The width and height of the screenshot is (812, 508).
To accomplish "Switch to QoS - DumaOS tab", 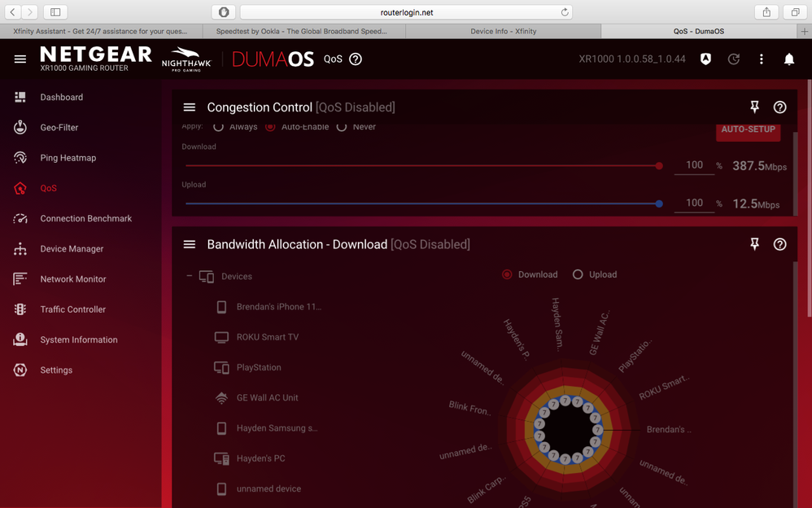I will [699, 31].
